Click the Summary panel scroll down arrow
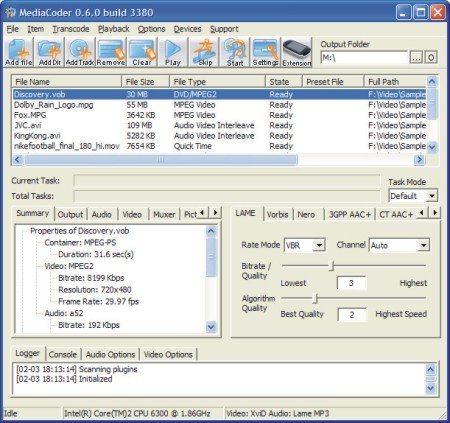Viewport: 450px width, 423px height. (x=211, y=327)
